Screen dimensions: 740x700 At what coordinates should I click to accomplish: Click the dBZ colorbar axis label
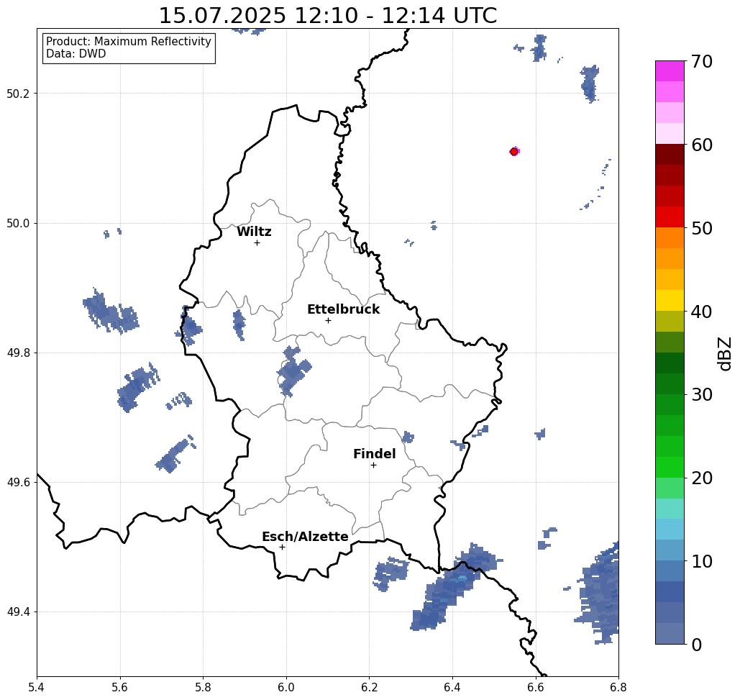[x=725, y=353]
